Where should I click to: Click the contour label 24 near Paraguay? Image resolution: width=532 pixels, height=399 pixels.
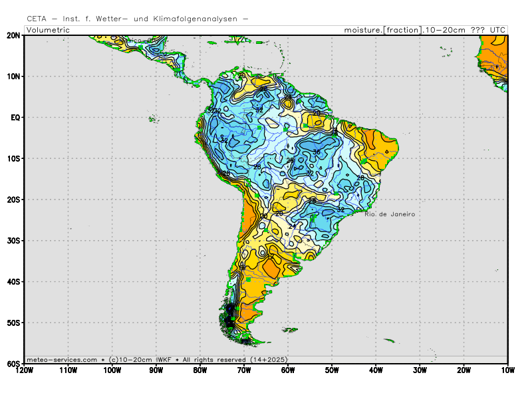click(x=291, y=227)
